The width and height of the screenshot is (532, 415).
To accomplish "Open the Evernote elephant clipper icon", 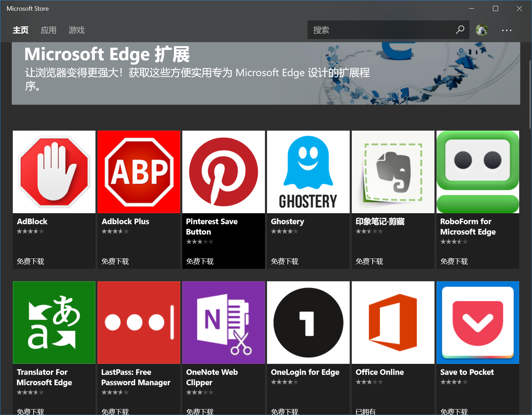I will point(393,172).
